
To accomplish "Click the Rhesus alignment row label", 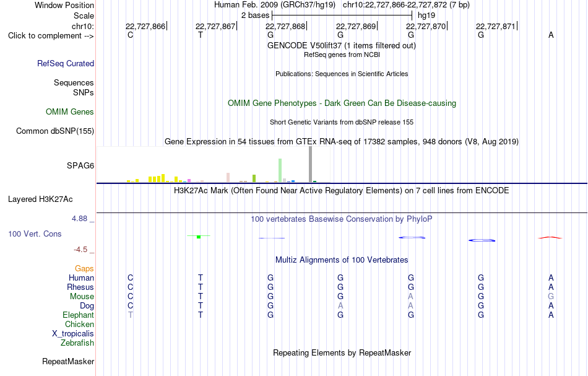I will pos(80,287).
